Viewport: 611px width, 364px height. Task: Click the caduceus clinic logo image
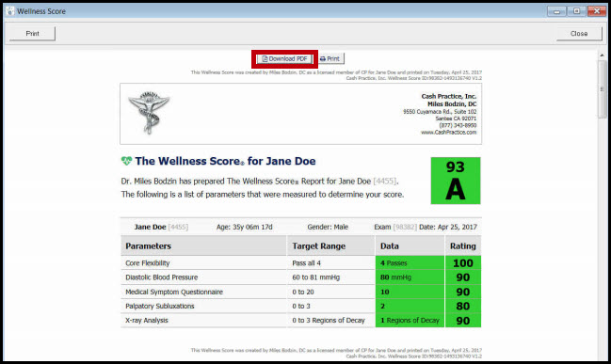pyautogui.click(x=149, y=113)
